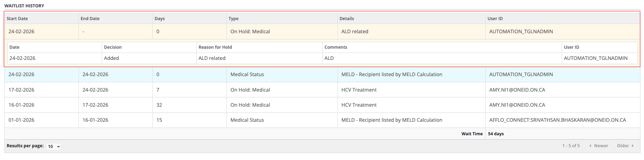Screen dimensions: 644x160
Task: Click the Type column header
Action: tap(233, 19)
